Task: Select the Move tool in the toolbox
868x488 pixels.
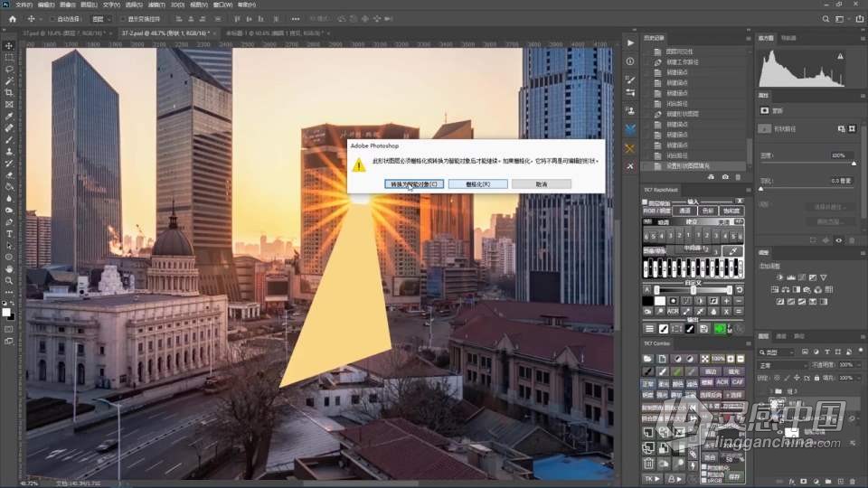Action: pyautogui.click(x=9, y=46)
